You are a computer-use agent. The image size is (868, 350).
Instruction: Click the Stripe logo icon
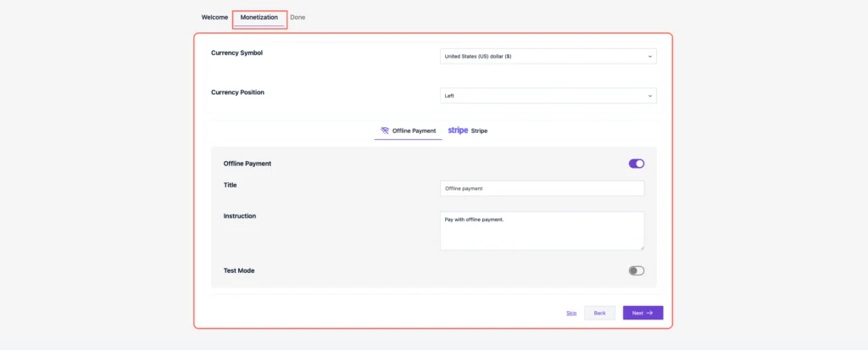pos(458,131)
